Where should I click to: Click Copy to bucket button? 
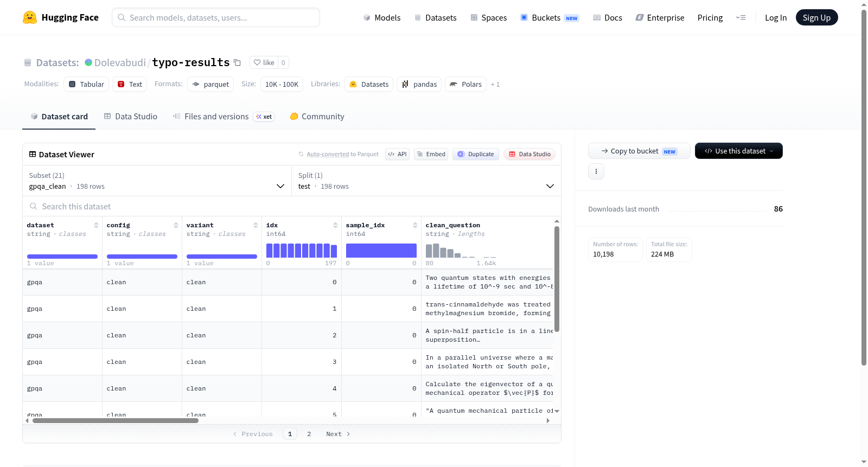639,151
